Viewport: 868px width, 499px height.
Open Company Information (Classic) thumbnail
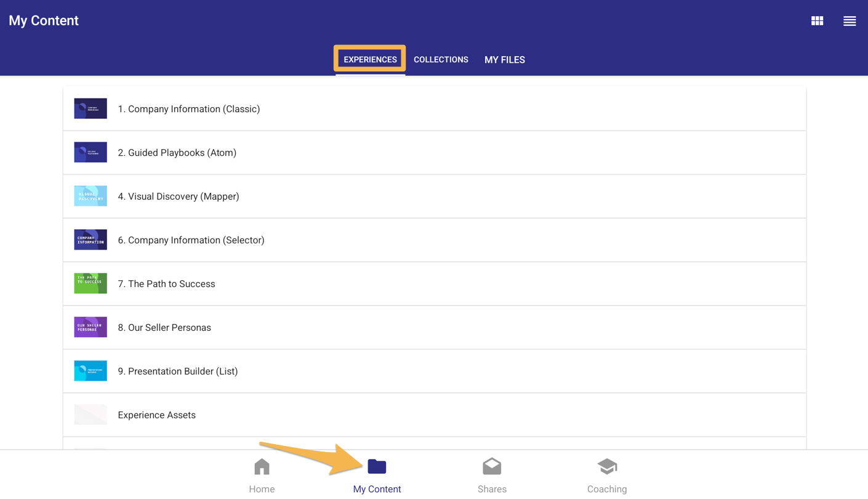pos(90,109)
